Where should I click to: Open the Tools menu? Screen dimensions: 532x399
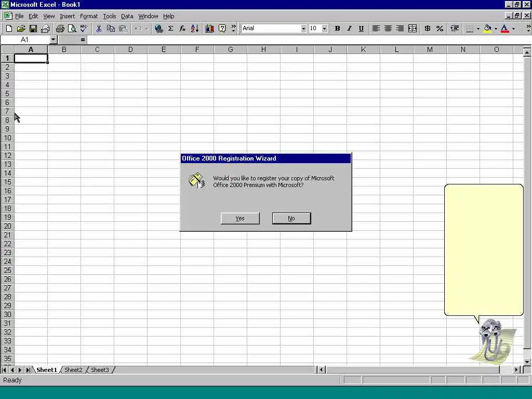[110, 16]
